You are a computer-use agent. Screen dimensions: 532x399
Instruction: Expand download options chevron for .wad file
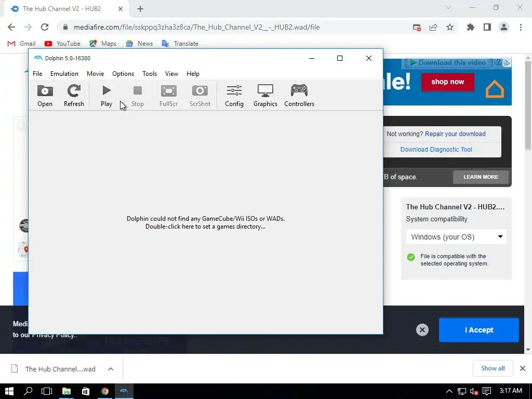click(111, 369)
